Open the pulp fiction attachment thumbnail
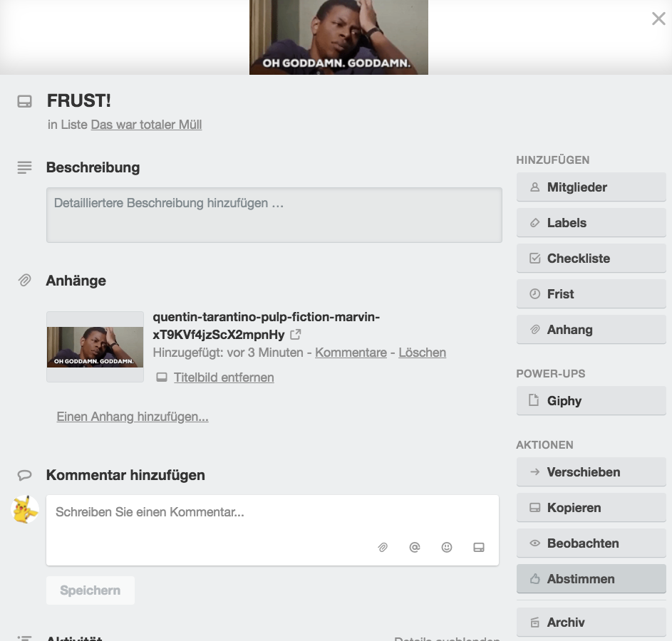 [x=95, y=346]
